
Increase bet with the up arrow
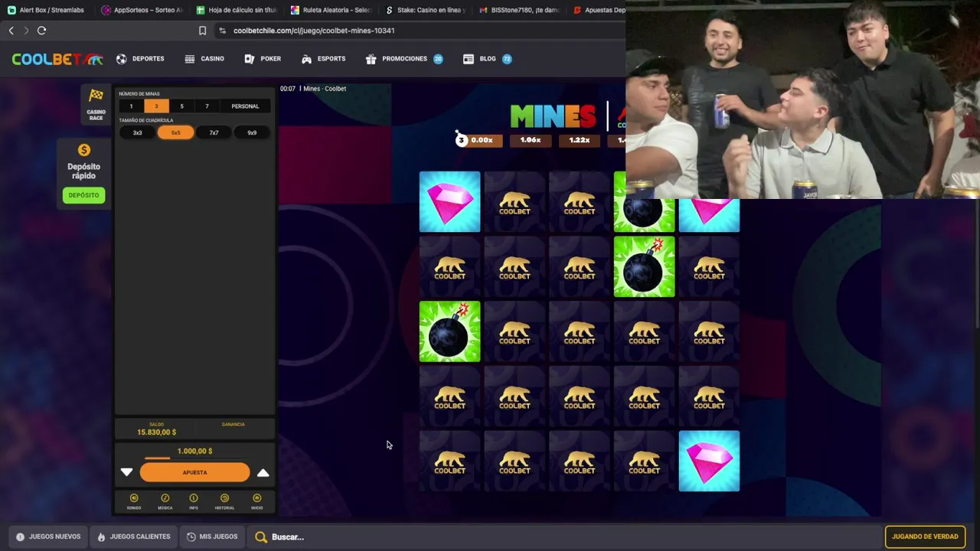[x=263, y=473]
